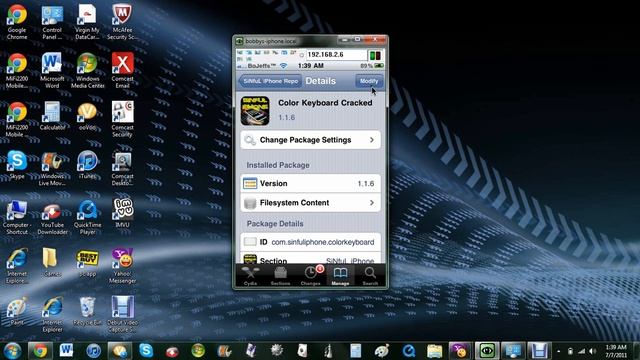The image size is (640, 360).
Task: Open Recycle Bin on desktop
Action: point(87,311)
